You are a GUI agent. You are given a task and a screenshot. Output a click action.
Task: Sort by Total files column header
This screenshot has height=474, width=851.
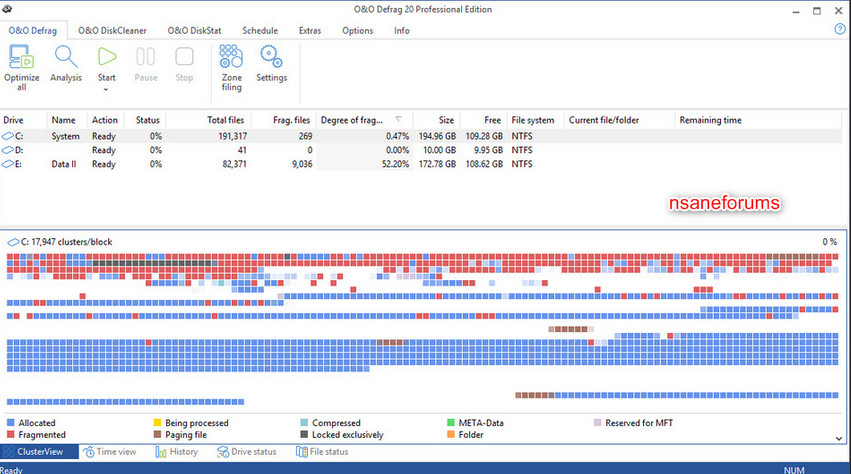(208, 120)
